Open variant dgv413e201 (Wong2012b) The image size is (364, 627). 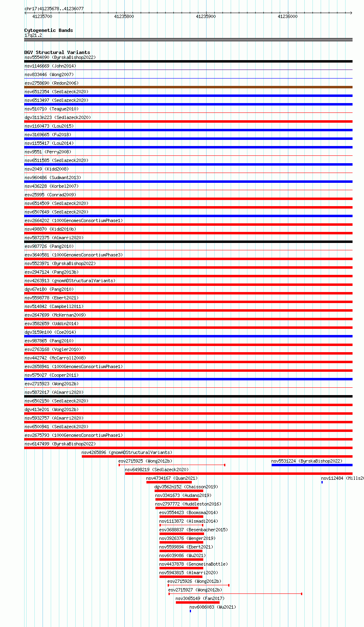pyautogui.click(x=52, y=409)
